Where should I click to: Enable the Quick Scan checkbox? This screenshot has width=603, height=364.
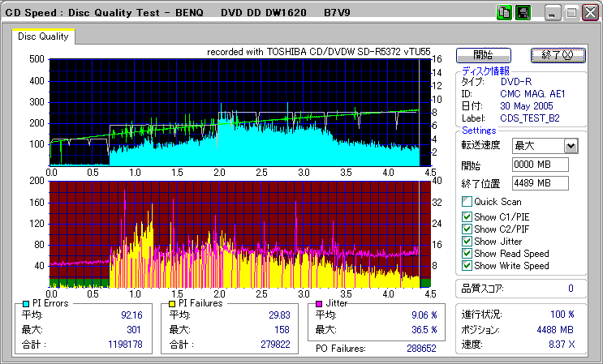(x=467, y=202)
